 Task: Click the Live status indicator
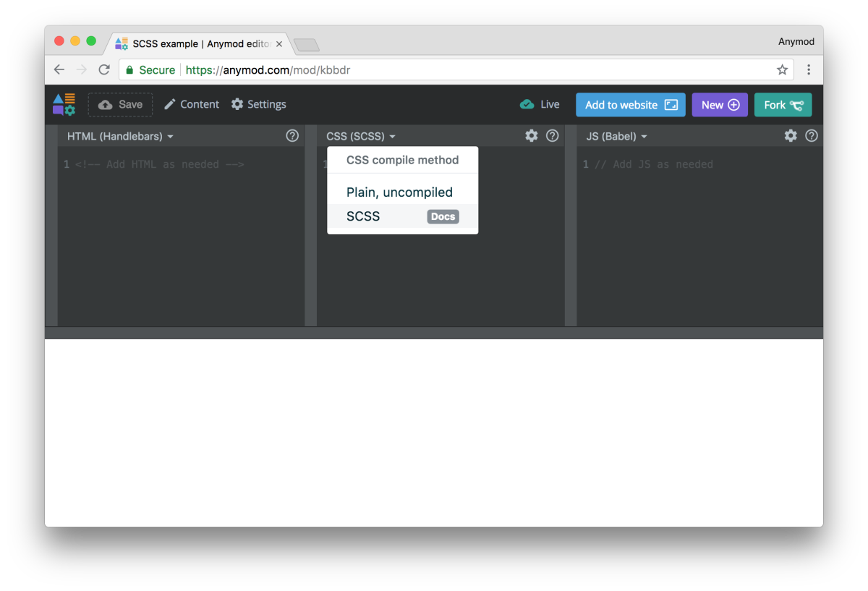(540, 104)
